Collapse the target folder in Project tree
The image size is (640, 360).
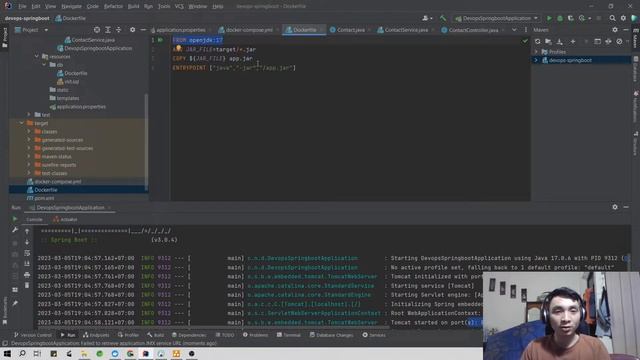click(22, 123)
